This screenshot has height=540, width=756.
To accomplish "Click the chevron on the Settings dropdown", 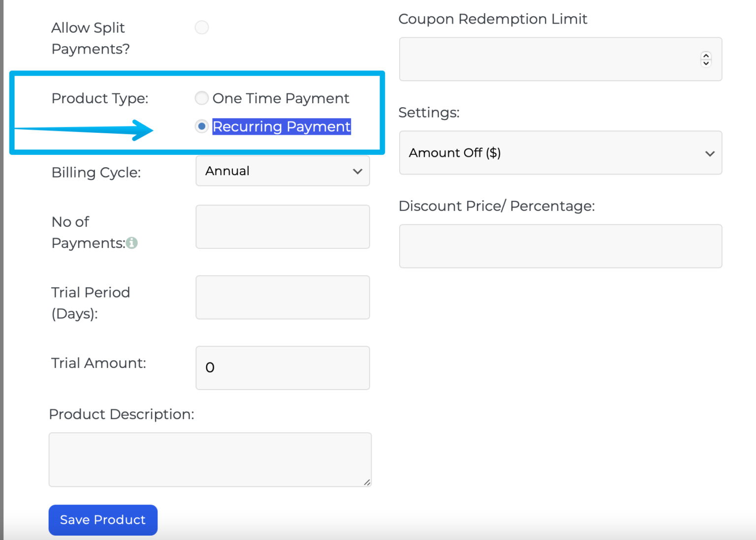I will click(710, 153).
